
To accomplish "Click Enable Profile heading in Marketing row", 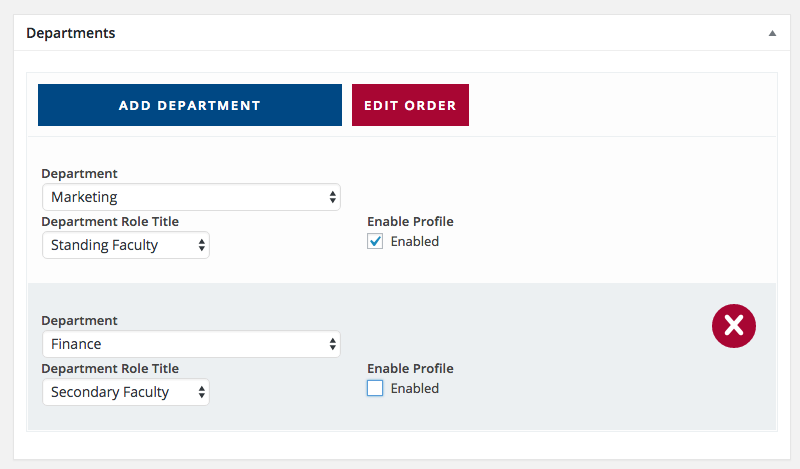I will [410, 221].
